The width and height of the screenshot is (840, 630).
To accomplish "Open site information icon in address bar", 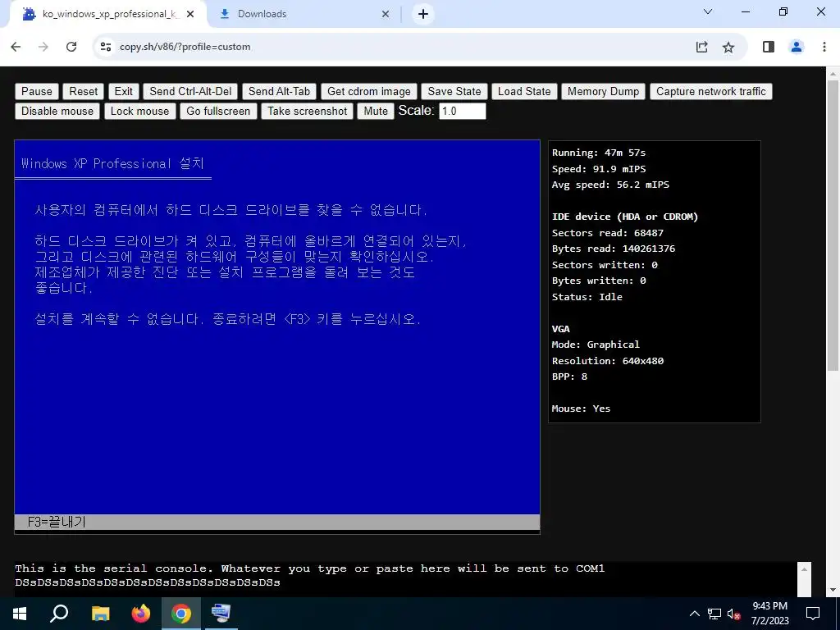I will coord(106,47).
